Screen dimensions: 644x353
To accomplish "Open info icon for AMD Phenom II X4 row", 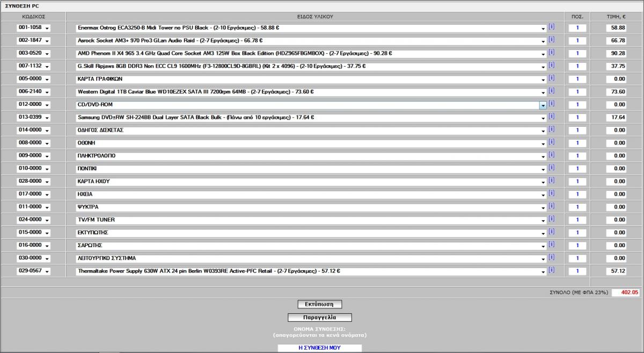I will 552,52.
